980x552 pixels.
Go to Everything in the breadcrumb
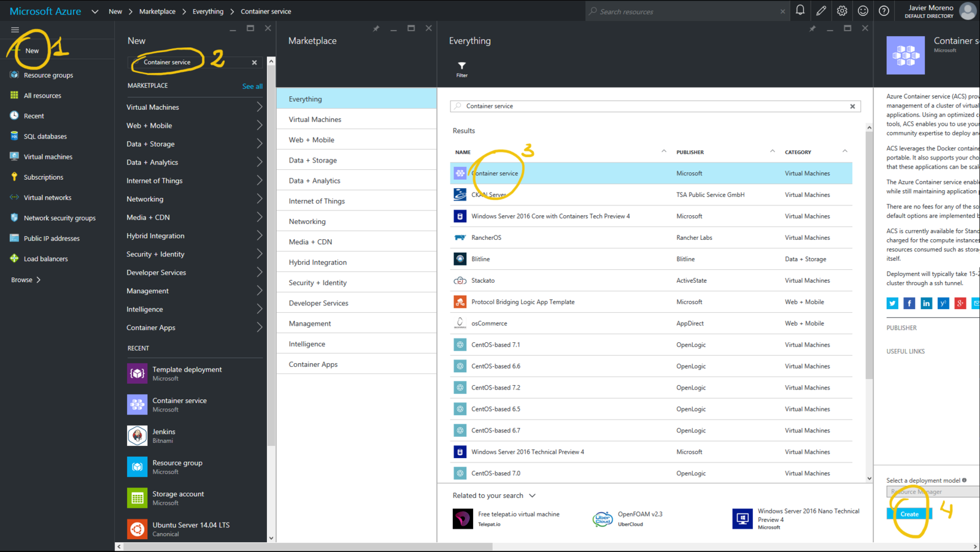[208, 11]
